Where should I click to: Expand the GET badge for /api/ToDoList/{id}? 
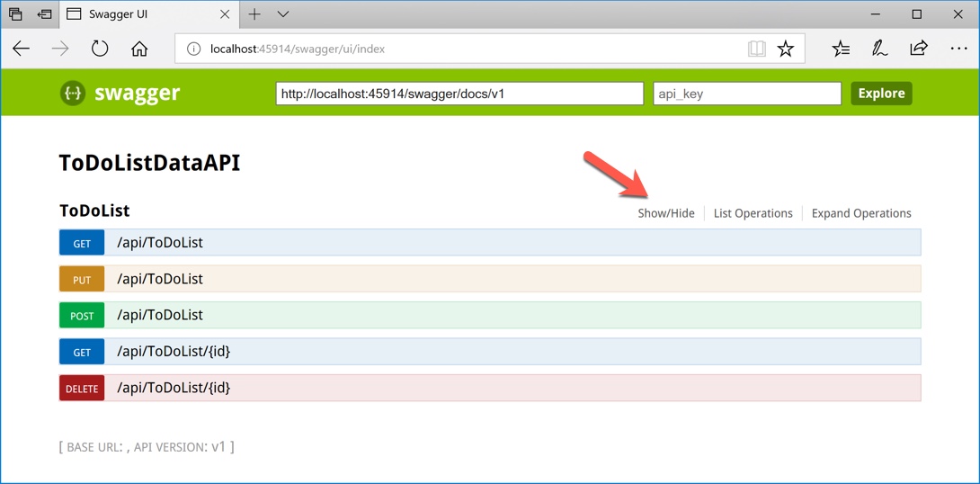coord(82,352)
